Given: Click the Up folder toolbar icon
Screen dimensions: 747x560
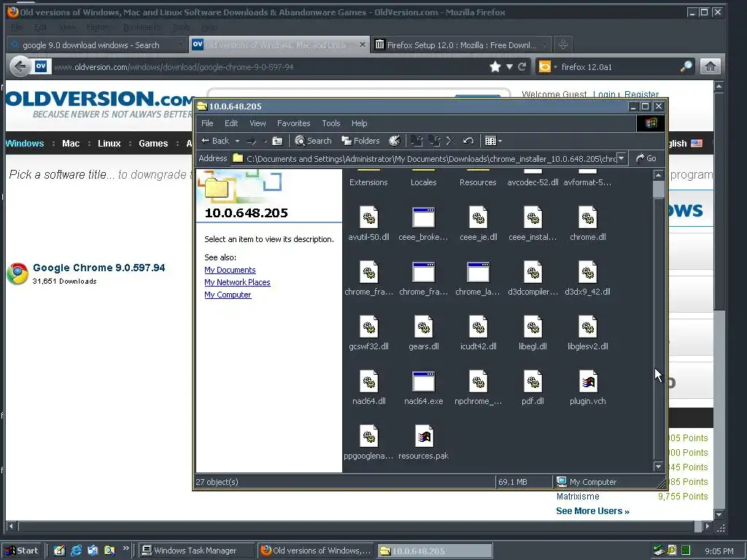Looking at the screenshot, I should tap(277, 141).
